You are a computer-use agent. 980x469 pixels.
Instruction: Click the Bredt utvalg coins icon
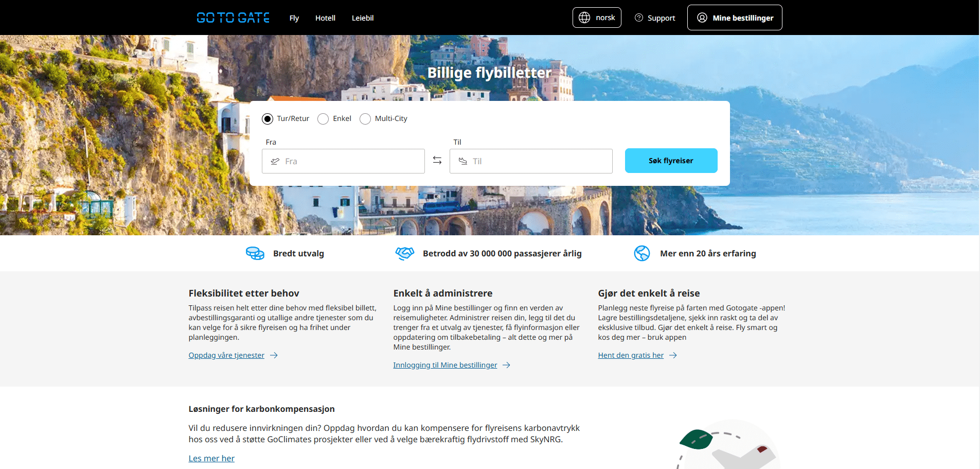coord(255,253)
